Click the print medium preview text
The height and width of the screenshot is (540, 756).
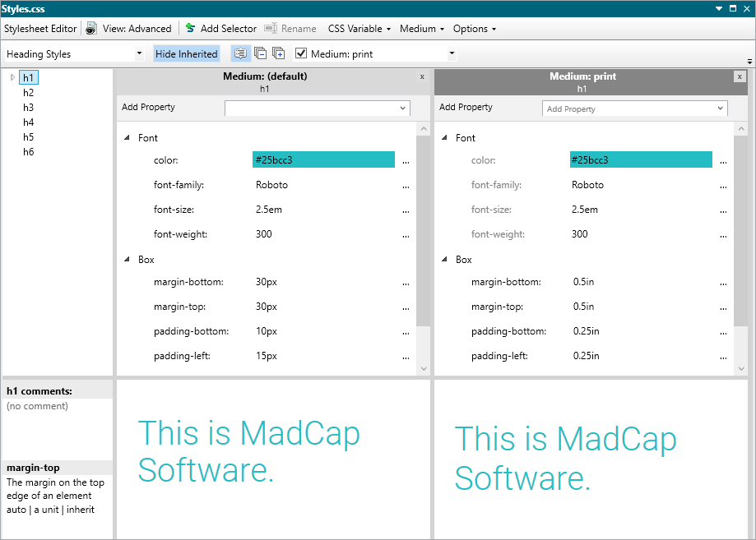click(565, 458)
